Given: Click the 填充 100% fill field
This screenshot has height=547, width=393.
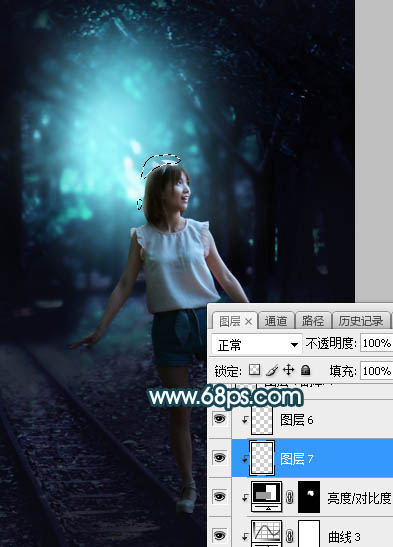Looking at the screenshot, I should pyautogui.click(x=377, y=370).
